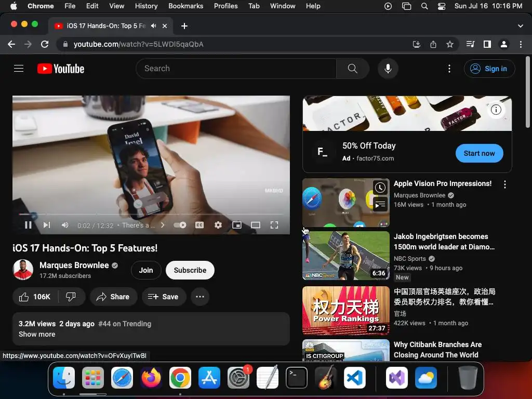Click Start now on Factor ad

(x=479, y=153)
